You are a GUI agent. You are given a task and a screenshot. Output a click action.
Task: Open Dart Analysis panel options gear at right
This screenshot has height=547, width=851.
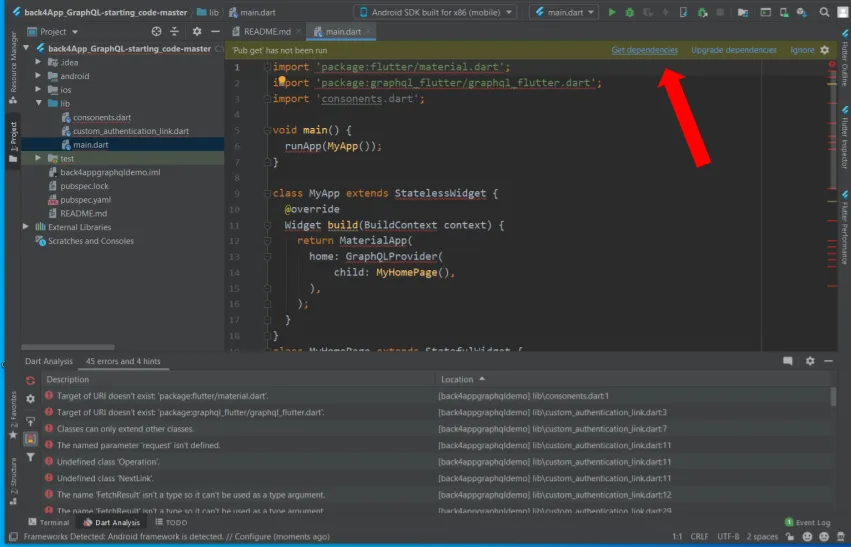tap(810, 361)
